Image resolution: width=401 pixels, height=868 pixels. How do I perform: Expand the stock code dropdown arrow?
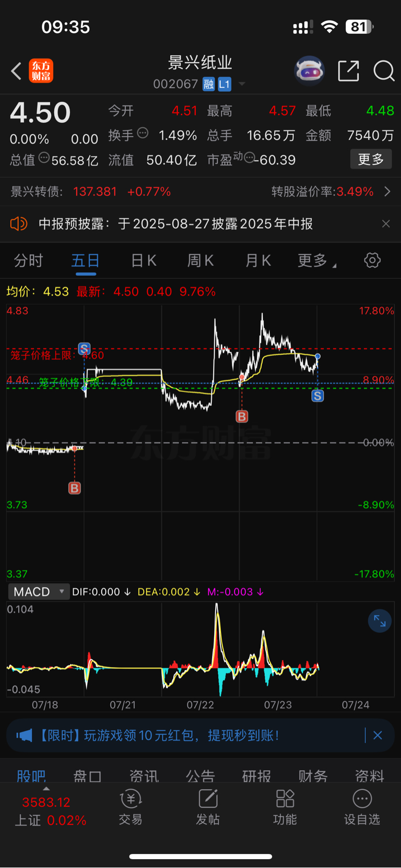click(242, 84)
